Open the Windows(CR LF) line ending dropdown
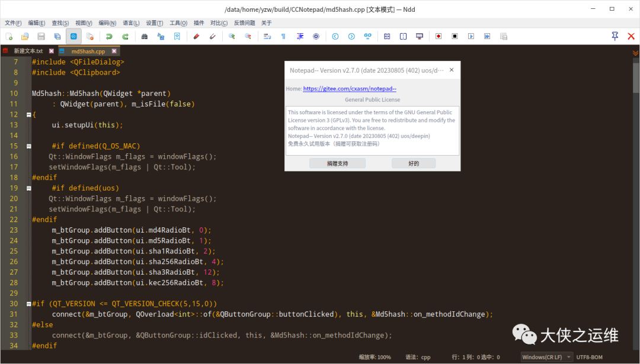 click(x=546, y=357)
